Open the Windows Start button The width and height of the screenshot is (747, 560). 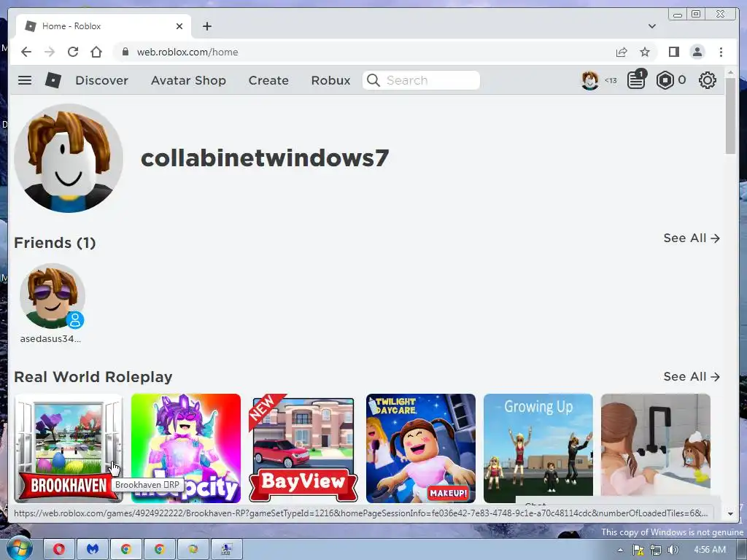(20, 548)
